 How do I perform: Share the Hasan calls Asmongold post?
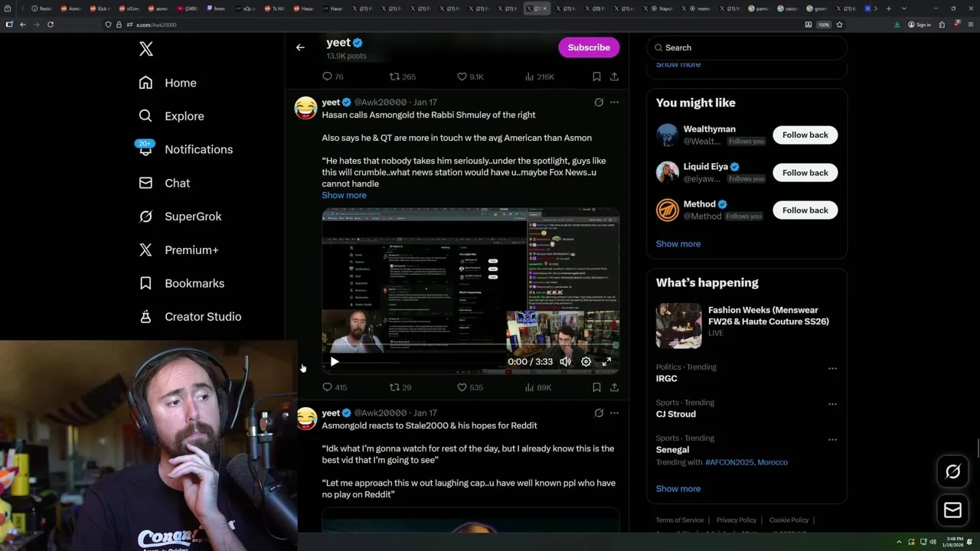point(614,387)
